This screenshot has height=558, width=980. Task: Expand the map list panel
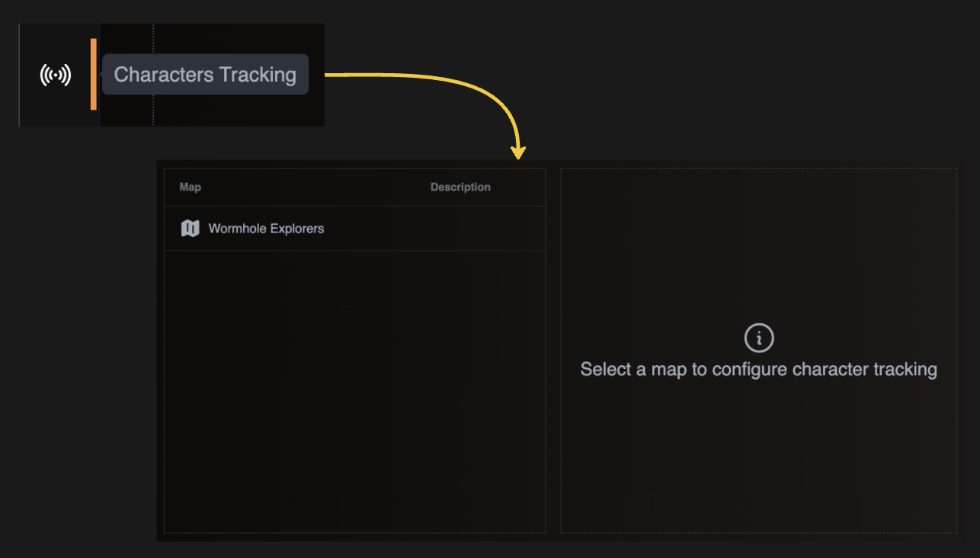coord(354,351)
